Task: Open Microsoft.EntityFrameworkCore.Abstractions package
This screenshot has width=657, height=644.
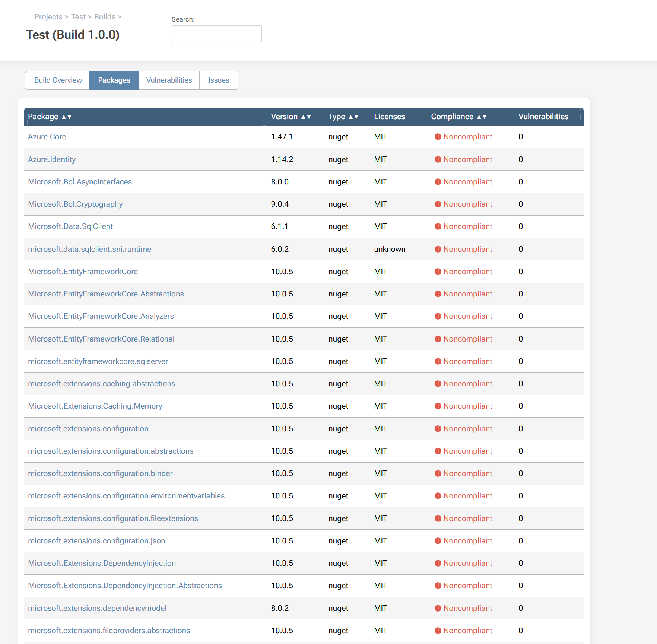Action: 106,294
